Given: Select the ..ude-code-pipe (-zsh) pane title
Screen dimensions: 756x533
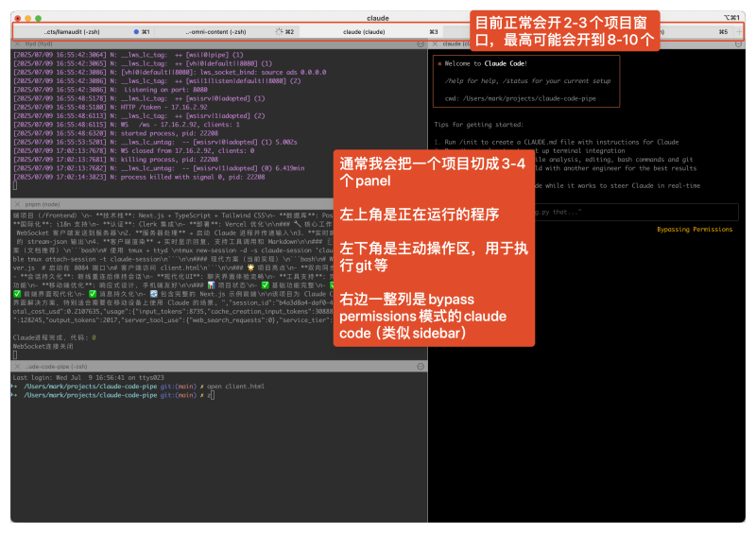Looking at the screenshot, I should pyautogui.click(x=56, y=367).
